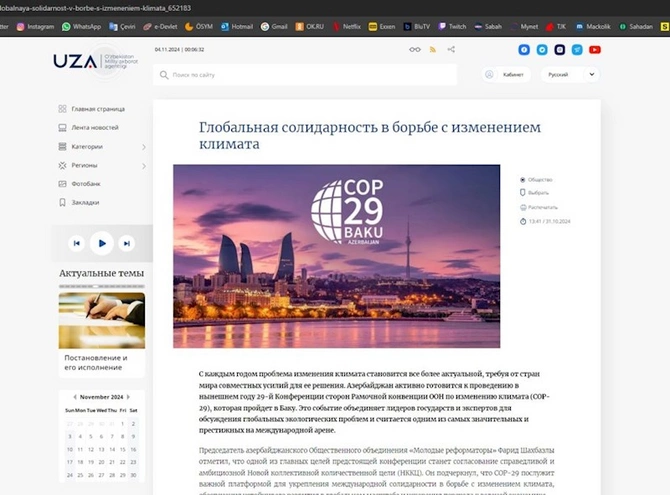Image resolution: width=670 pixels, height=495 pixels.
Task: Bookmark the article with Выбрать
Action: coord(534,193)
